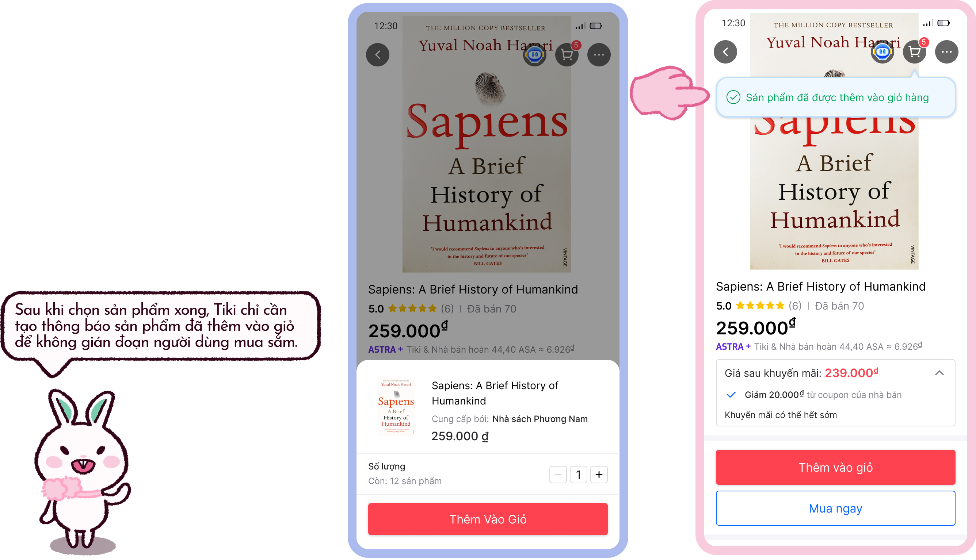Open star rating reviews on right phone
The width and height of the screenshot is (976, 560).
760,306
